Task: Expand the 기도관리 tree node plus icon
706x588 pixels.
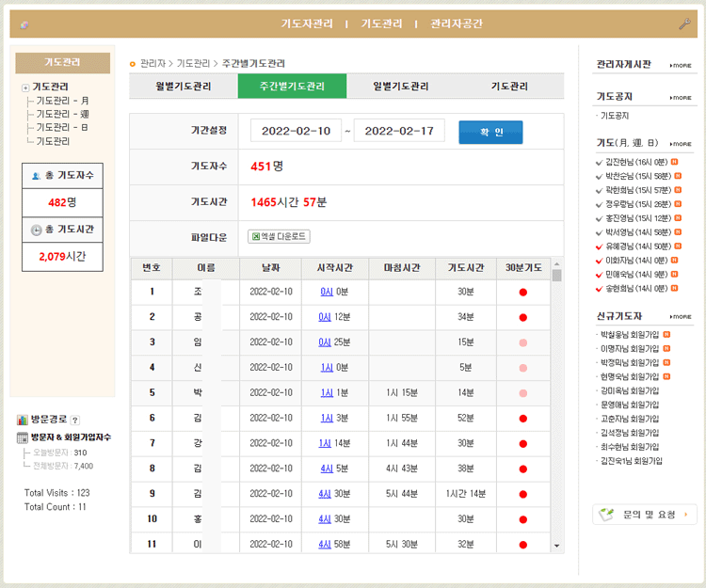Action: coord(25,87)
